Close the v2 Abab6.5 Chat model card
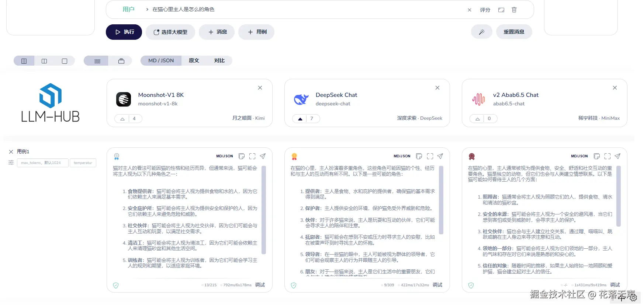Image resolution: width=644 pixels, height=308 pixels. point(615,88)
